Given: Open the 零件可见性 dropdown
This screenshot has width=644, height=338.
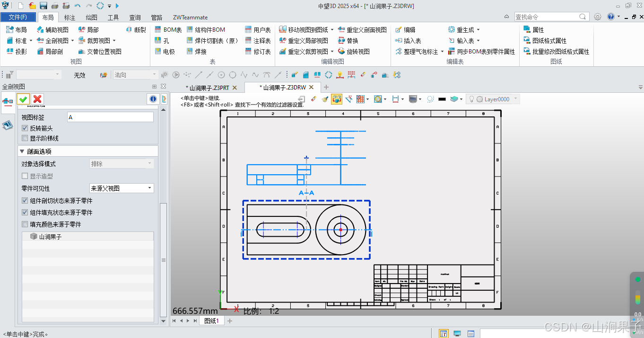Looking at the screenshot, I should pyautogui.click(x=122, y=188).
